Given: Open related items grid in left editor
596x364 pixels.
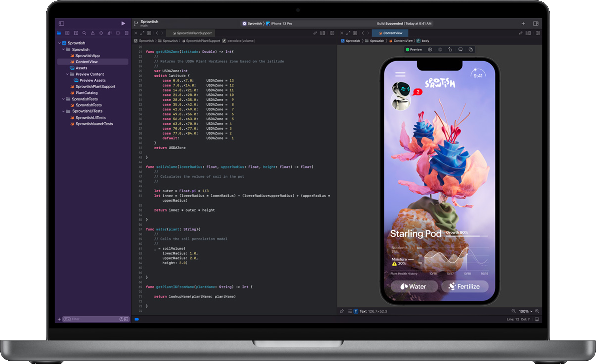Looking at the screenshot, I should pyautogui.click(x=149, y=33).
